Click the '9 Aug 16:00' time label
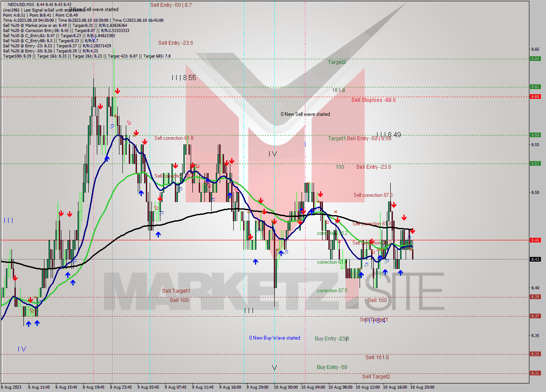 (230, 387)
